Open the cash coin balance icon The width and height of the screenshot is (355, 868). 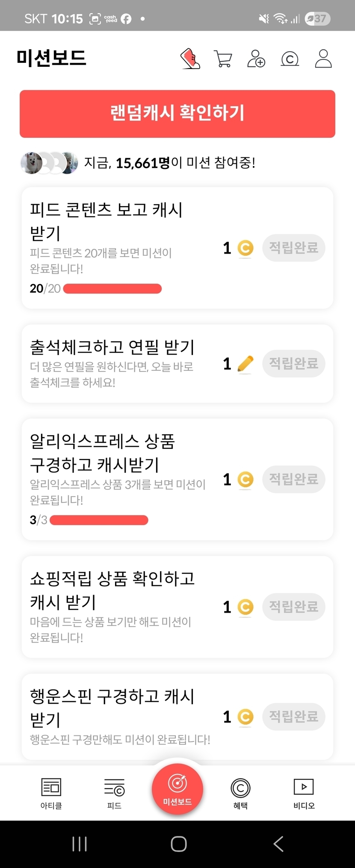(x=290, y=59)
